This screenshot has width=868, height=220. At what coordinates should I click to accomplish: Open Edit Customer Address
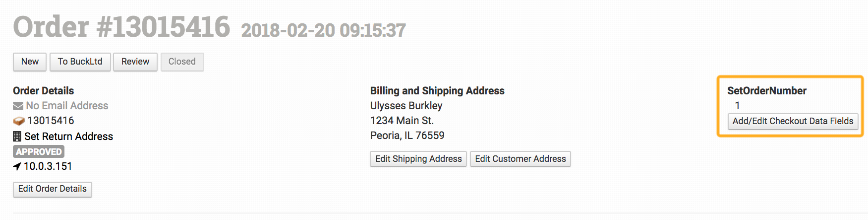(x=521, y=159)
